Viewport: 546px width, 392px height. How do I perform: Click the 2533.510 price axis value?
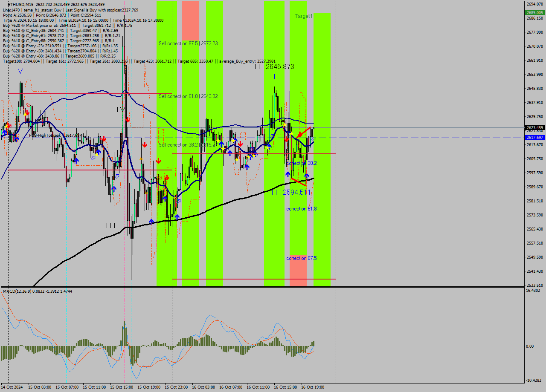point(534,285)
